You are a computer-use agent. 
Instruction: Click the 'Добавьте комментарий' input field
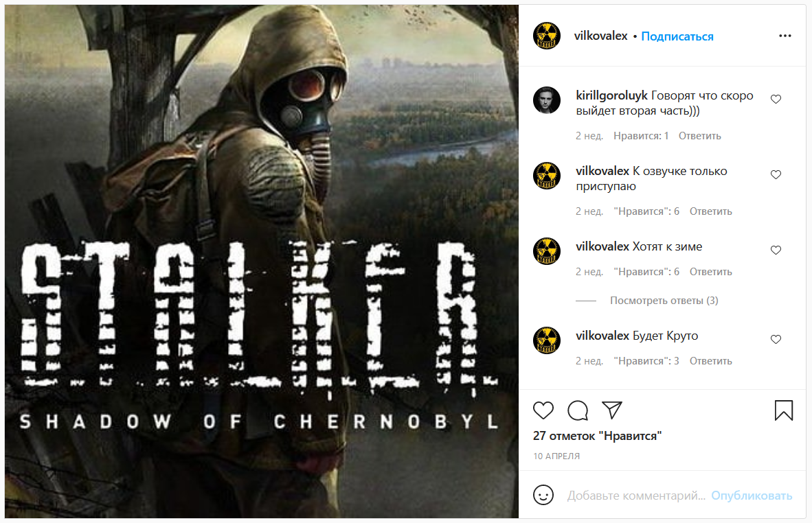[x=636, y=496]
